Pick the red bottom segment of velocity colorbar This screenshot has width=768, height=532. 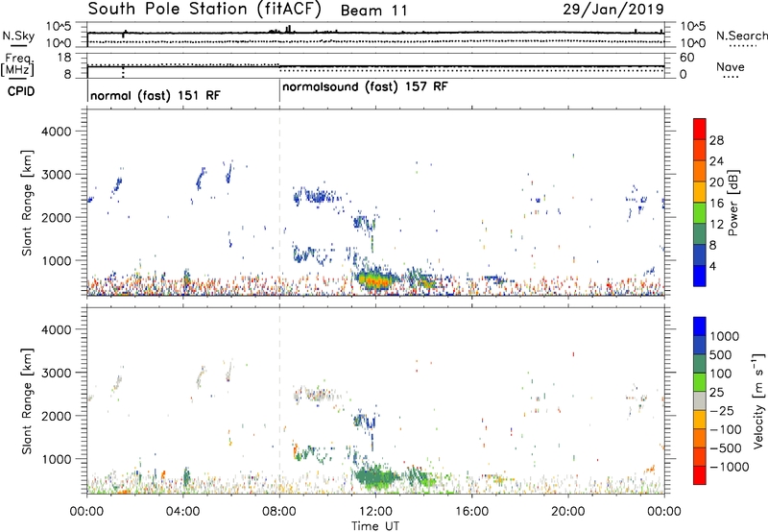(700, 475)
